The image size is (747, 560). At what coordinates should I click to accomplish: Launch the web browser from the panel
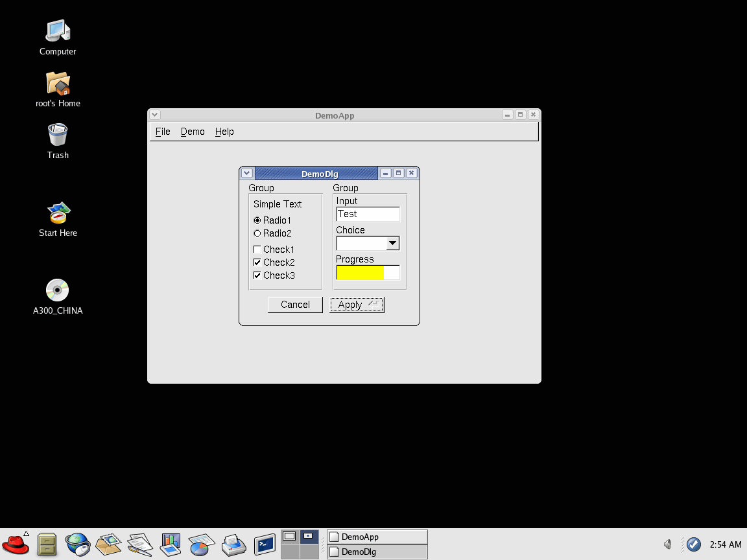click(x=78, y=544)
